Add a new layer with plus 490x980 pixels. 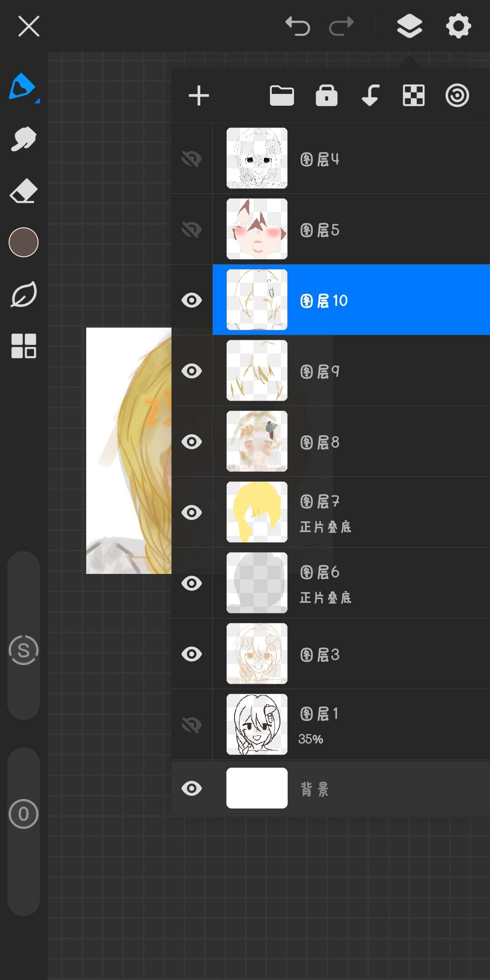point(199,96)
